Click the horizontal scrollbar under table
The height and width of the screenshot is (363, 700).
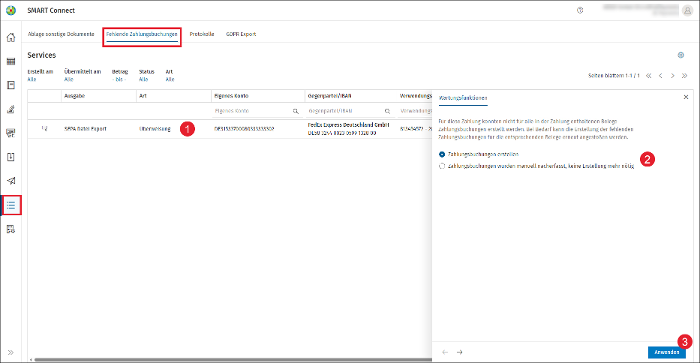[x=232, y=359]
